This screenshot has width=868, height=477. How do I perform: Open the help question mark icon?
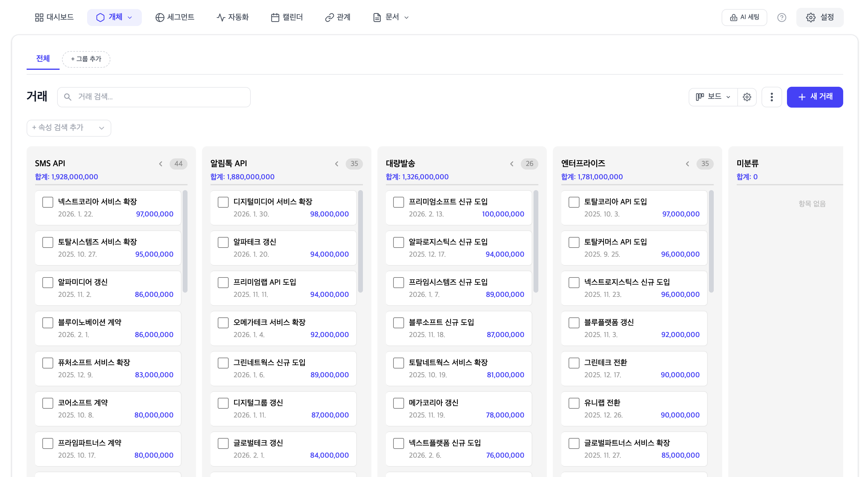[x=782, y=17]
